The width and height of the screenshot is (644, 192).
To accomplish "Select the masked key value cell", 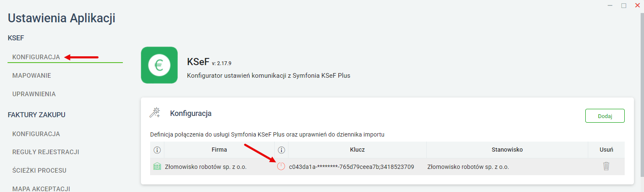I will [x=351, y=167].
